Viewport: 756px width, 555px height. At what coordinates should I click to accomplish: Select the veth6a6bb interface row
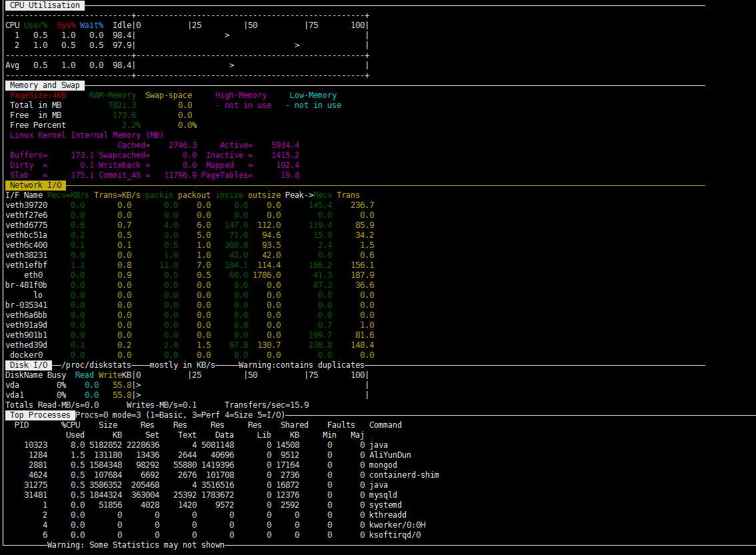pos(189,315)
